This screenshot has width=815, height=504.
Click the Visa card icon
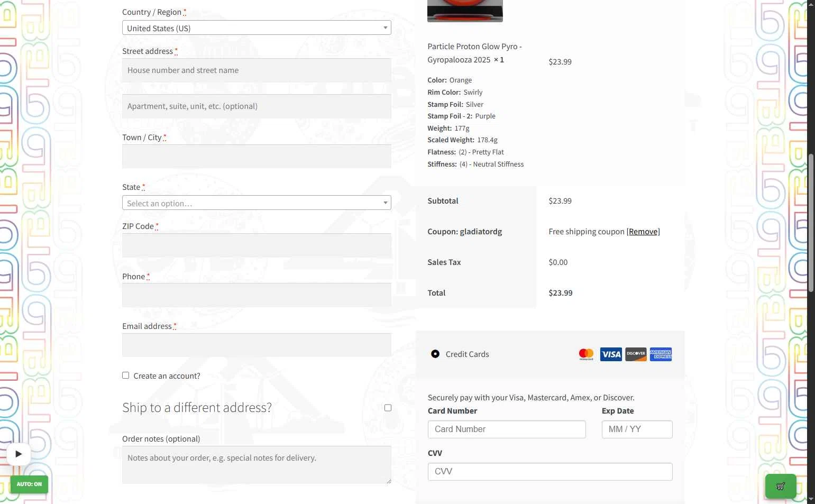(611, 354)
